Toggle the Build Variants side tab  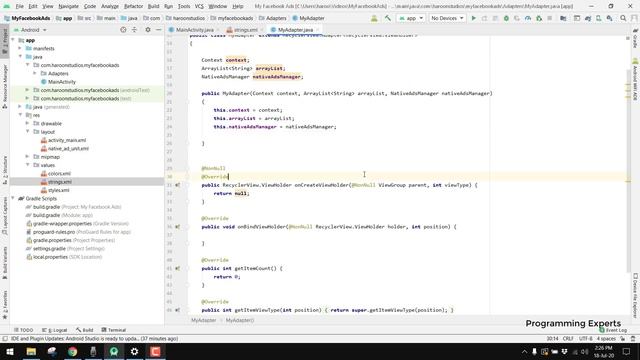tap(4, 262)
